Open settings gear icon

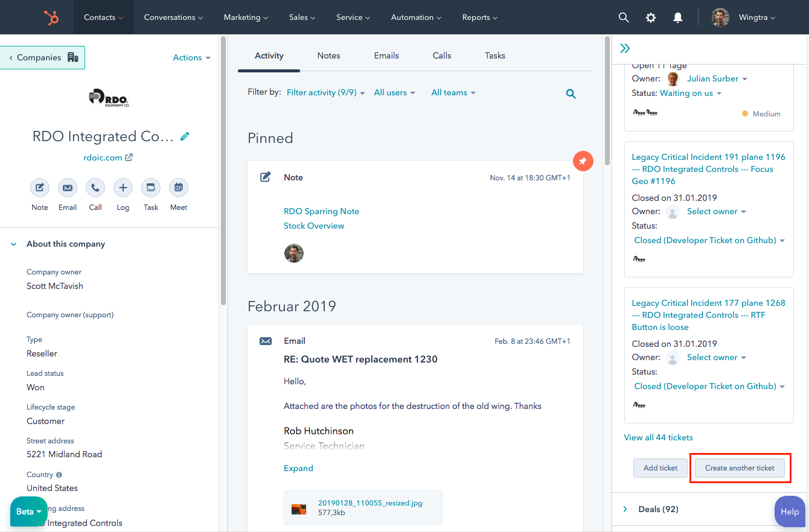coord(651,17)
